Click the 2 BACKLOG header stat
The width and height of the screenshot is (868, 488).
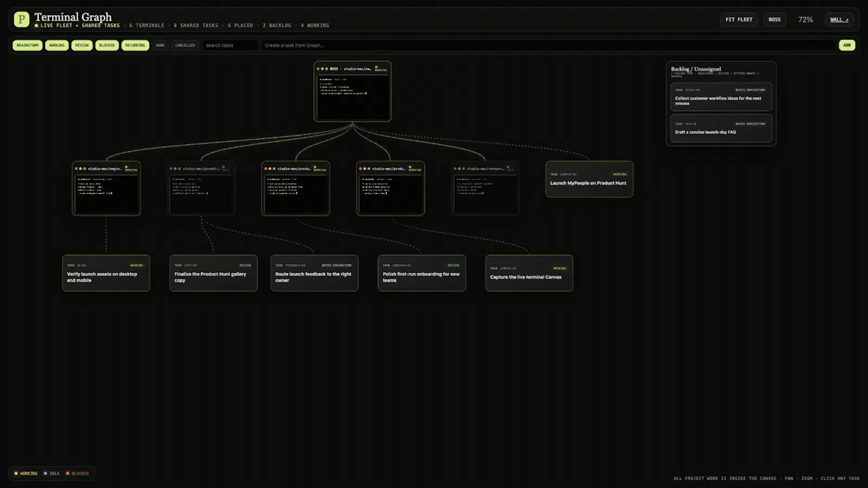(277, 25)
